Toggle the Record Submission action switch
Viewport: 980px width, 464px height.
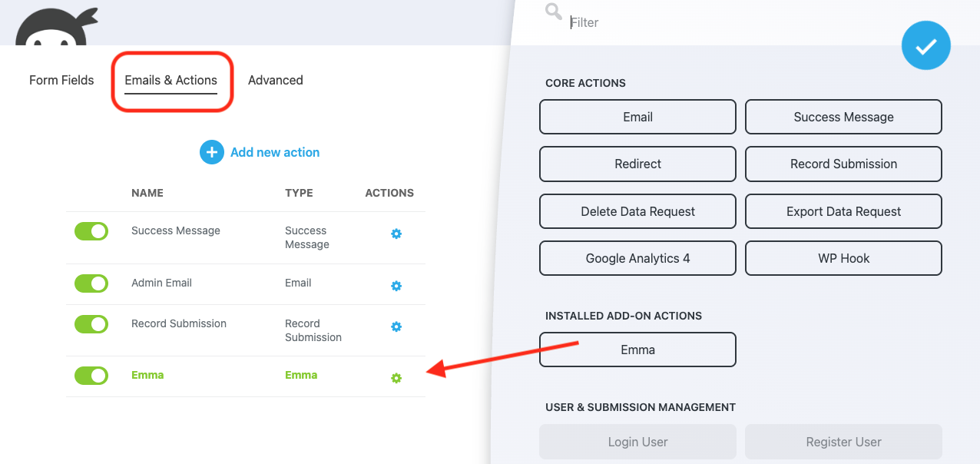click(91, 324)
